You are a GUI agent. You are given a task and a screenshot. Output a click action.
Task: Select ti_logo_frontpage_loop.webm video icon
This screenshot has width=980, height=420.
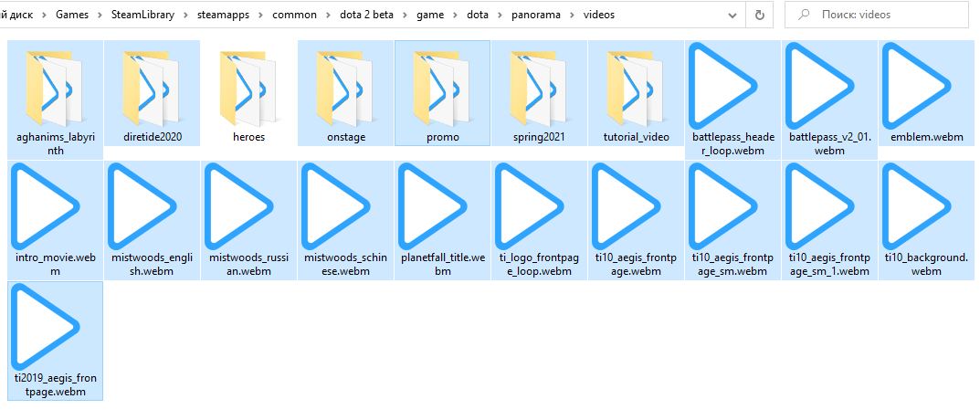[530, 206]
